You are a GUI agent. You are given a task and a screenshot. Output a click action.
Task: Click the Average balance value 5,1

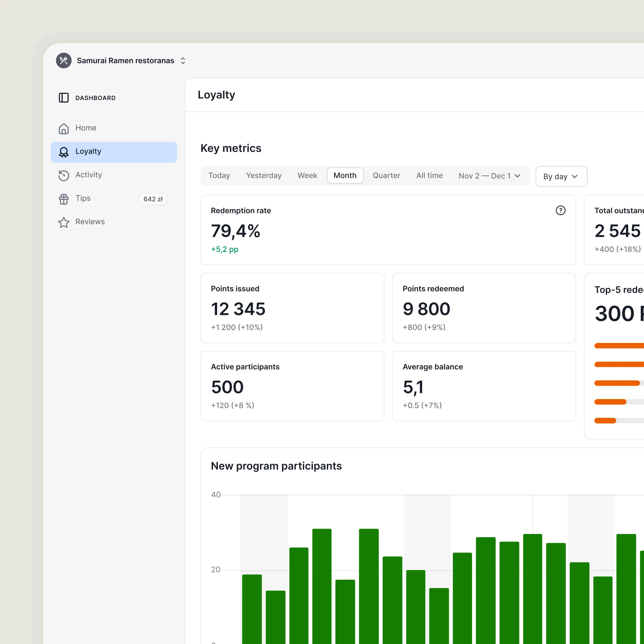(413, 387)
